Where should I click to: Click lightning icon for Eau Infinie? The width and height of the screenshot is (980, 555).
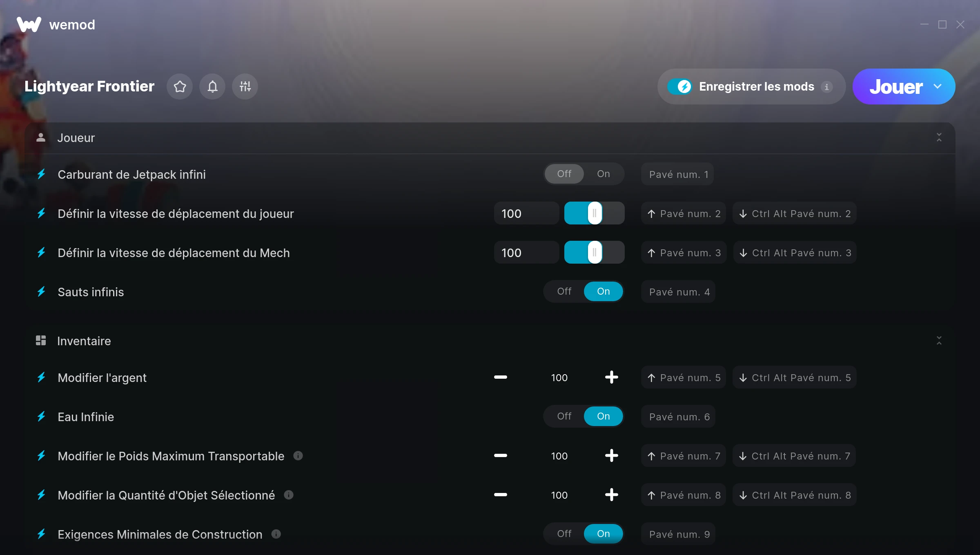point(41,417)
